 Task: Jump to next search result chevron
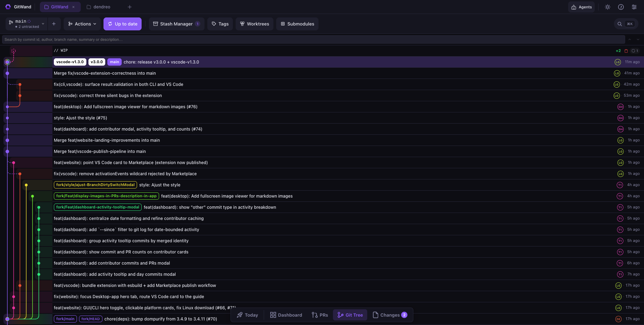[x=638, y=39]
